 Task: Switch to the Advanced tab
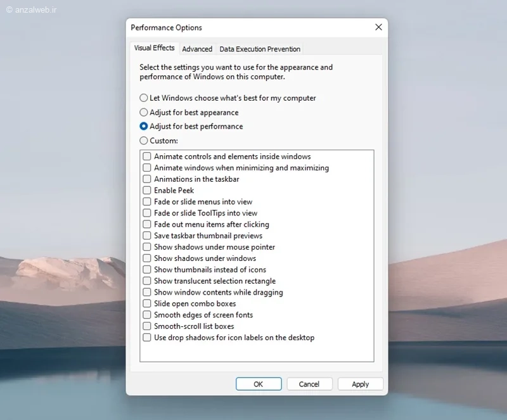click(197, 49)
